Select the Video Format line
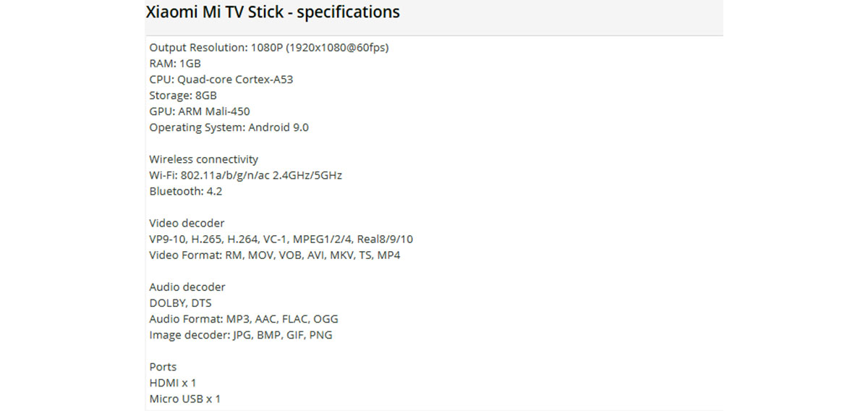This screenshot has width=868, height=411. (x=274, y=255)
